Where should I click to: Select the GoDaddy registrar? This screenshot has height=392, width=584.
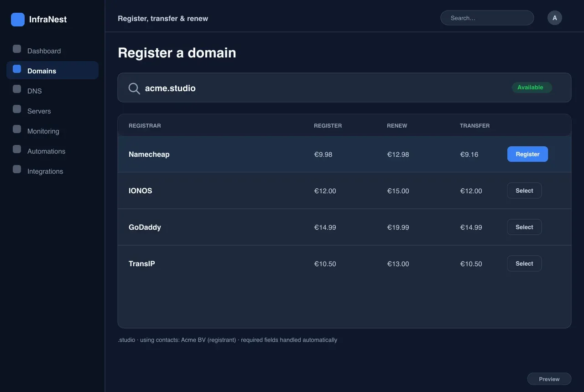click(524, 227)
